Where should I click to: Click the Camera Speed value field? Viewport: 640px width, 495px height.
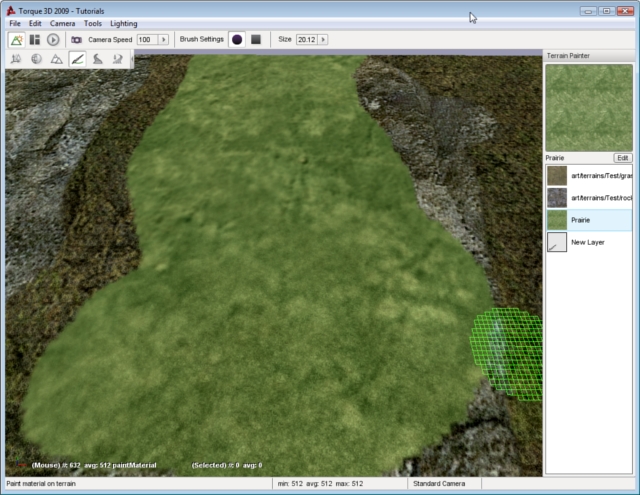pos(145,39)
